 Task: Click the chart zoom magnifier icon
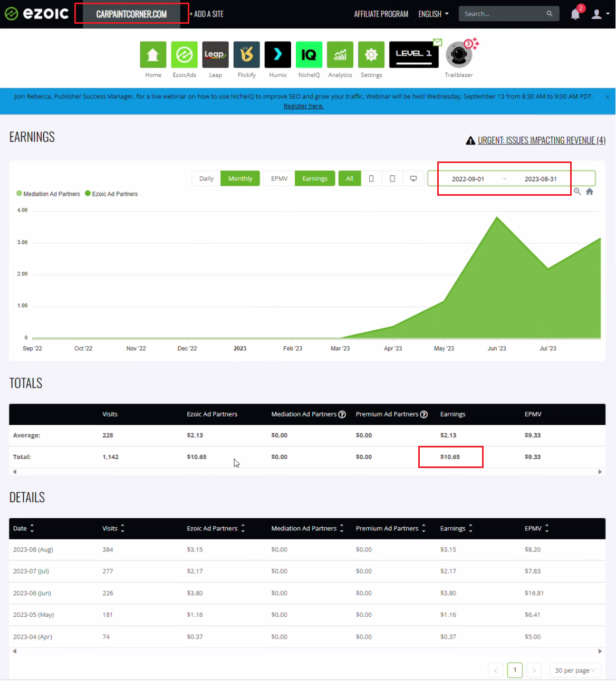[x=577, y=192]
